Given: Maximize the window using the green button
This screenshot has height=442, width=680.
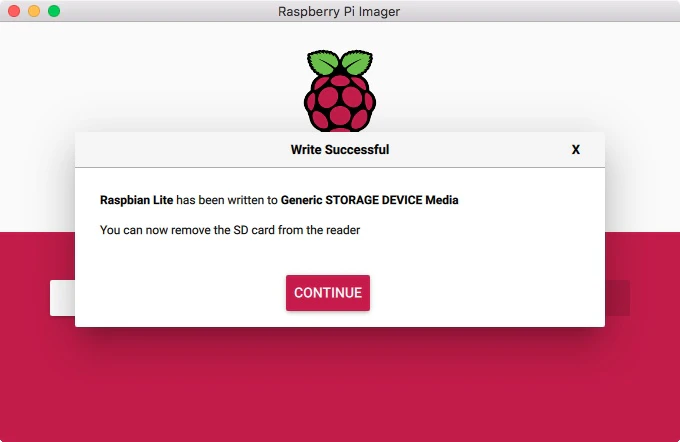Looking at the screenshot, I should pos(54,11).
